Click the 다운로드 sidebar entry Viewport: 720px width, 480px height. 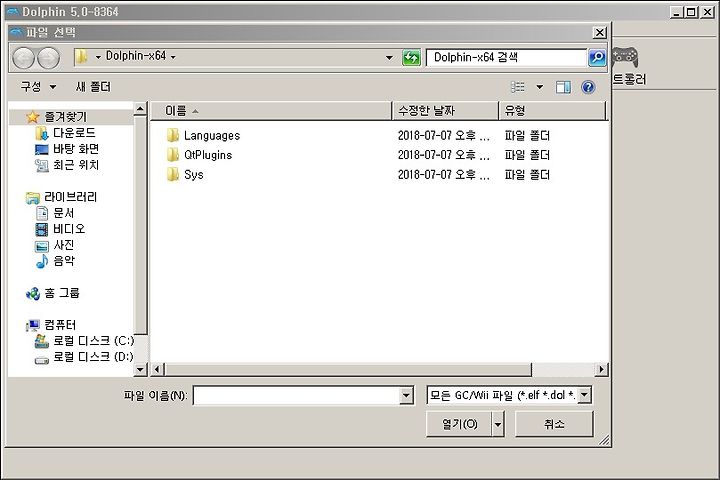(74, 133)
